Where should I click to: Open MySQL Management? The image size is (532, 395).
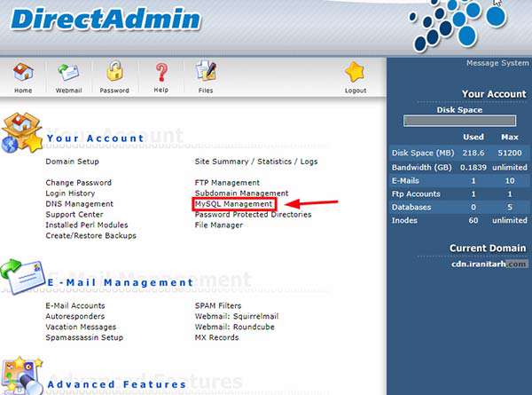(x=234, y=204)
